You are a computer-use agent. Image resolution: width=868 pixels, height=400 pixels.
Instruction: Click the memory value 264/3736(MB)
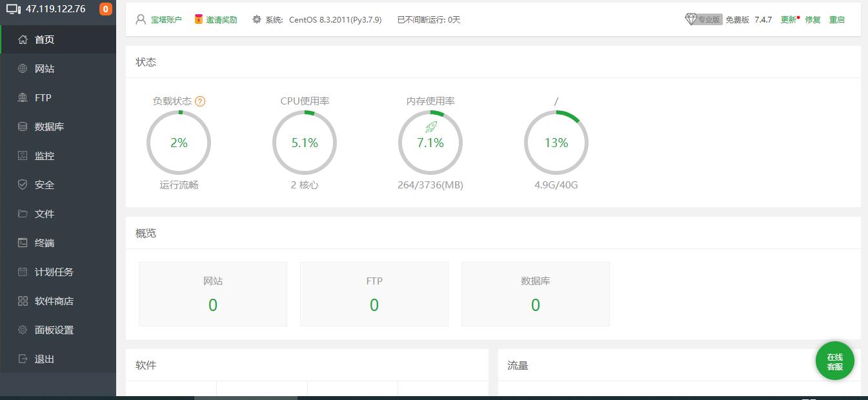(430, 185)
